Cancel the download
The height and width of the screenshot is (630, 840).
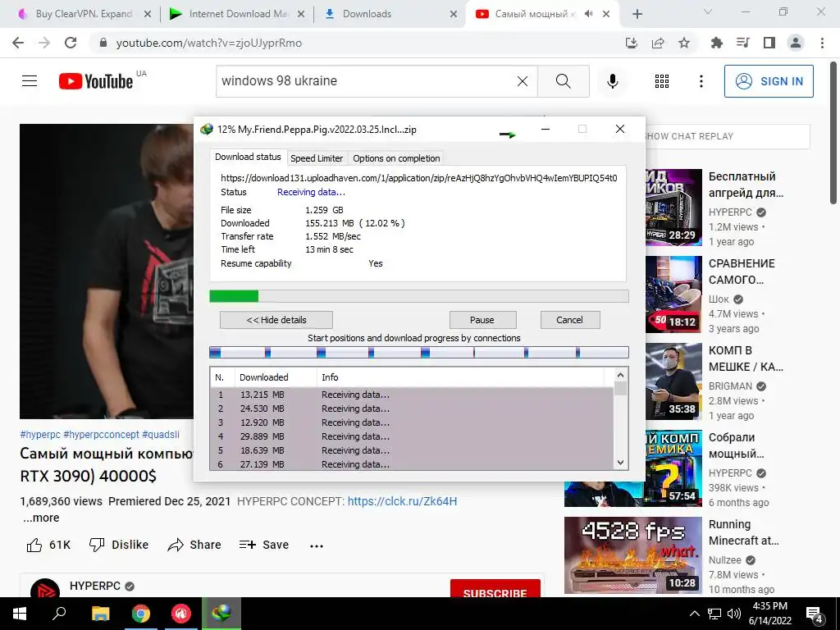point(569,320)
